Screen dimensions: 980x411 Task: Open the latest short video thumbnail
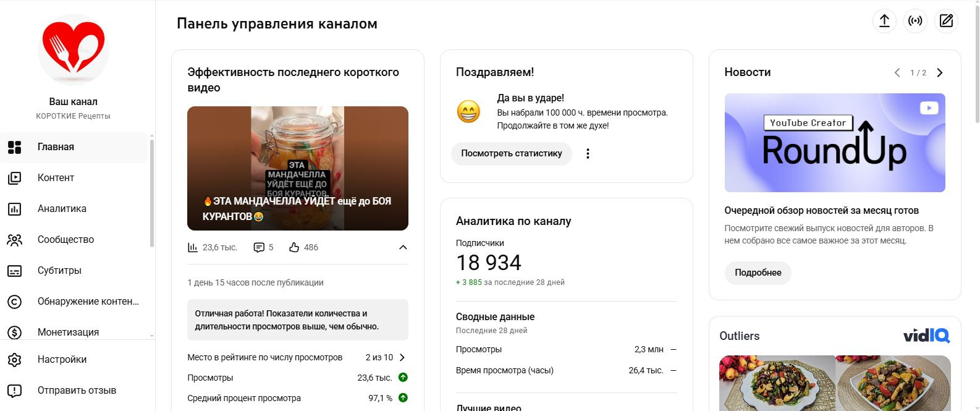click(x=298, y=168)
